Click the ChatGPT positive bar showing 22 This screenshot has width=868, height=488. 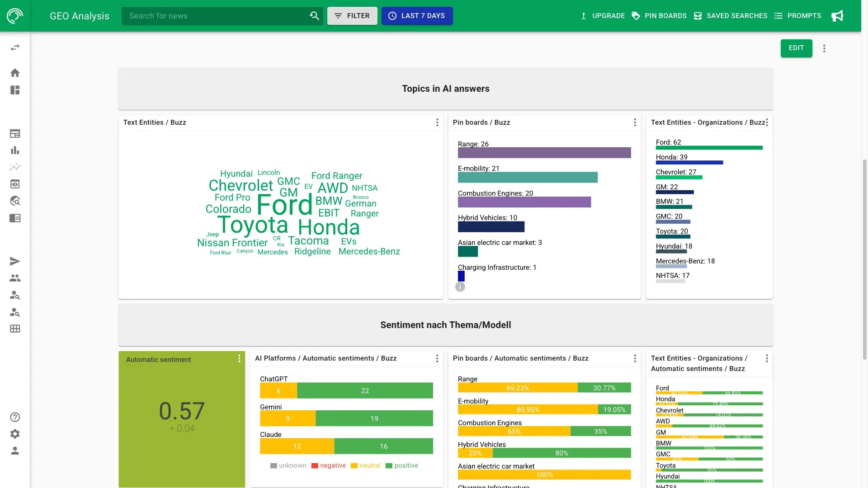(x=365, y=391)
